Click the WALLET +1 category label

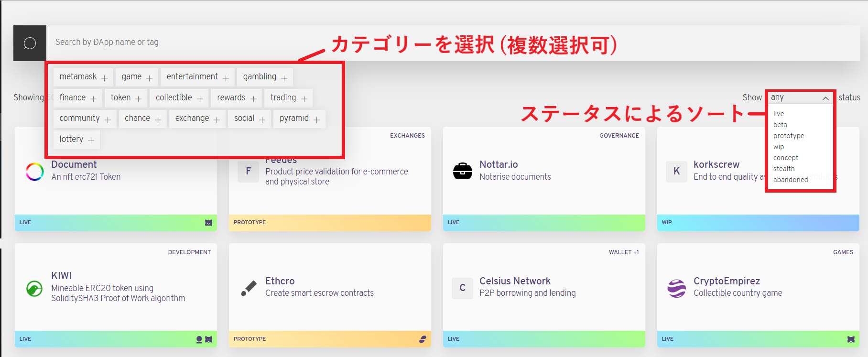(x=624, y=252)
